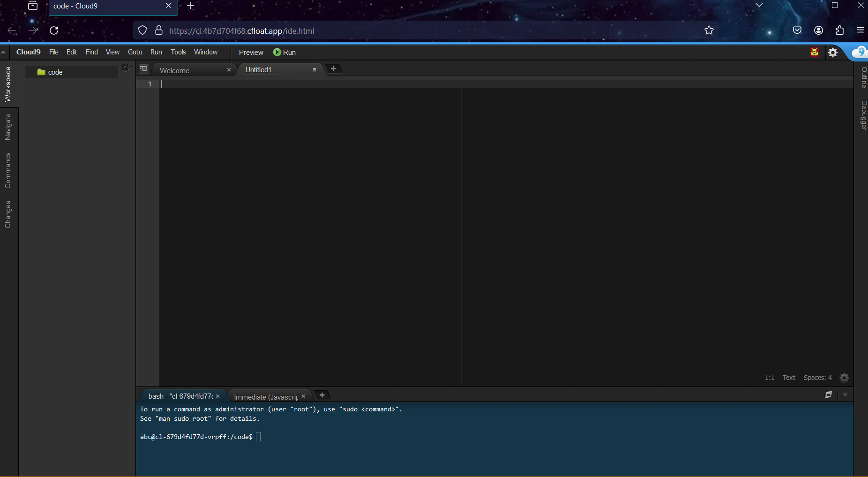This screenshot has width=868, height=477.
Task: Click the Preview button
Action: [251, 52]
